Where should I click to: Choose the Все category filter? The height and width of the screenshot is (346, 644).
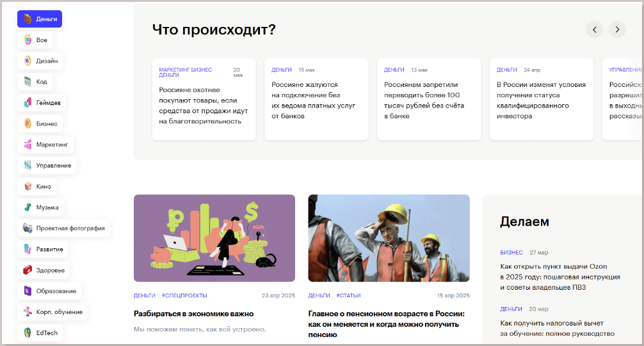coord(35,40)
